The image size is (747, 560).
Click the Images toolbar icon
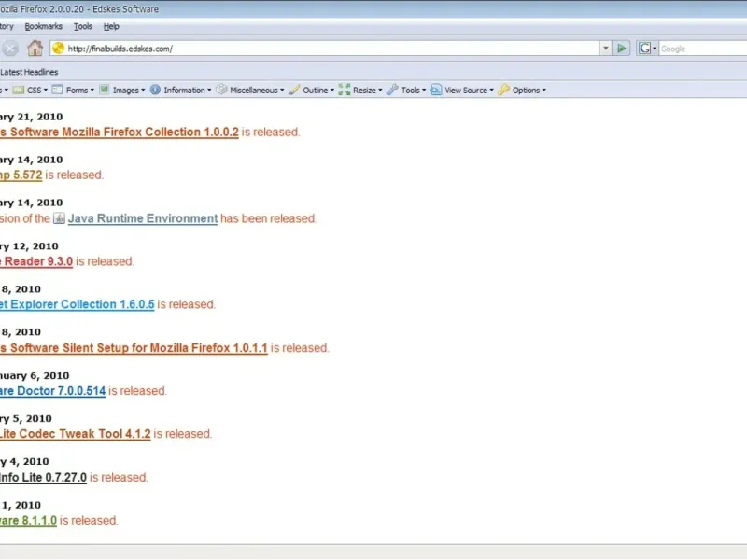pyautogui.click(x=105, y=90)
